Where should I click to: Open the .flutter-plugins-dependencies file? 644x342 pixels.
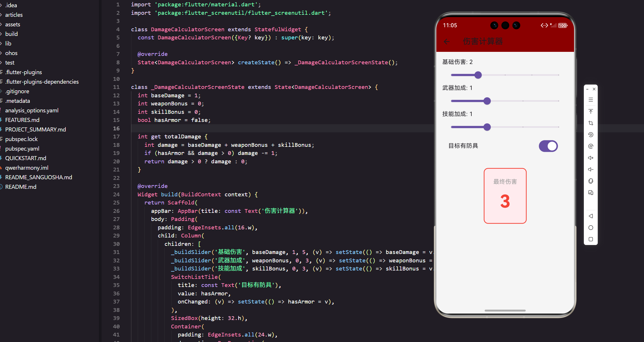[42, 82]
